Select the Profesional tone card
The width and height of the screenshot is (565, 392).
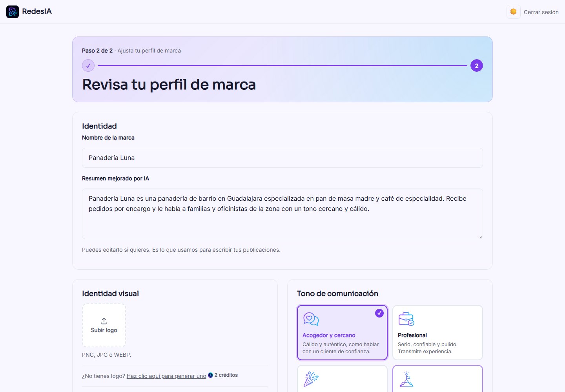(437, 332)
